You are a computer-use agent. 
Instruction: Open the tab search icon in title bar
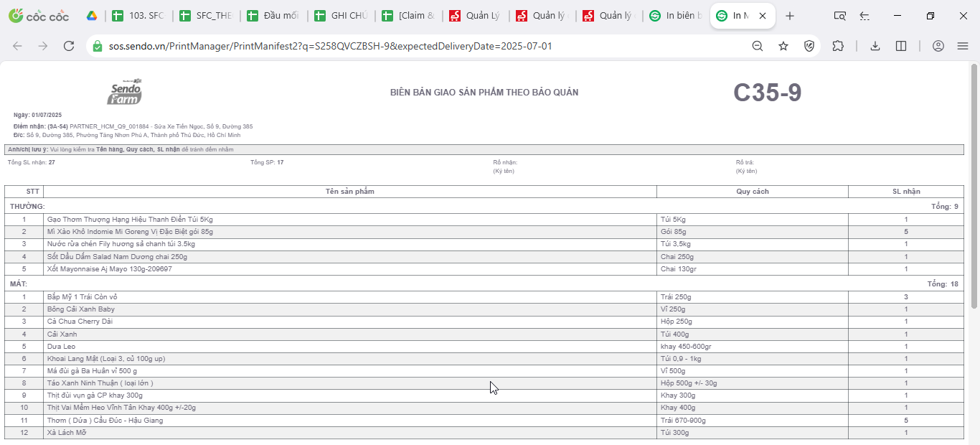(x=839, y=16)
